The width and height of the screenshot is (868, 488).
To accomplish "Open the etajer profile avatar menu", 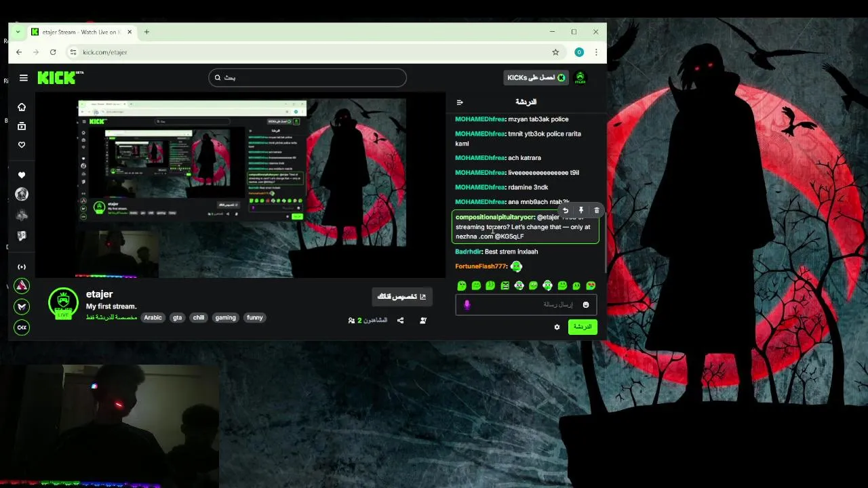I will point(580,77).
